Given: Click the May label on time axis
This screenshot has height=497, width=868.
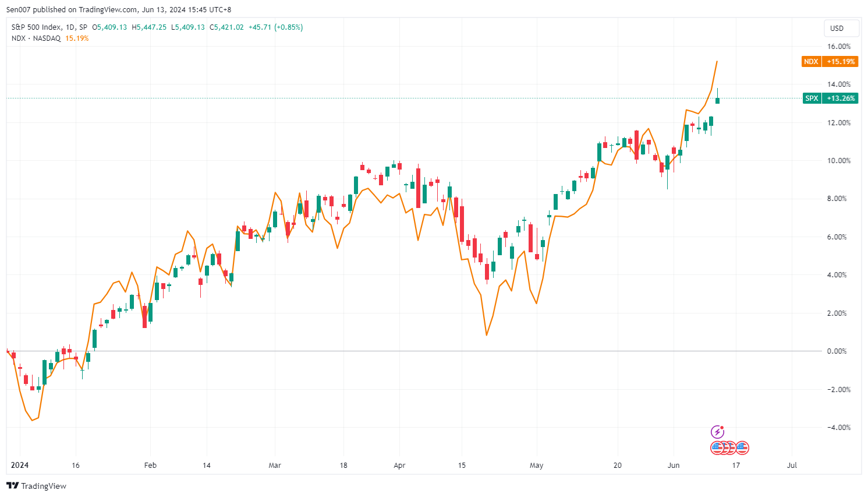Looking at the screenshot, I should tap(536, 466).
